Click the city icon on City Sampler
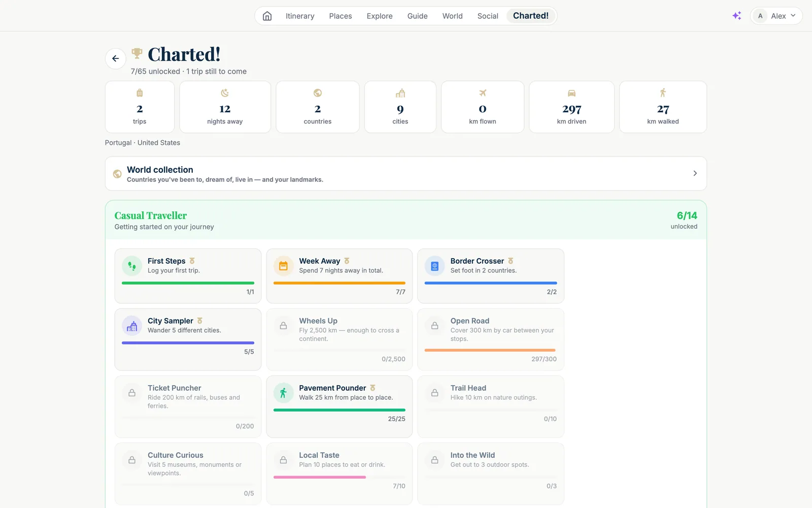 coord(132,326)
